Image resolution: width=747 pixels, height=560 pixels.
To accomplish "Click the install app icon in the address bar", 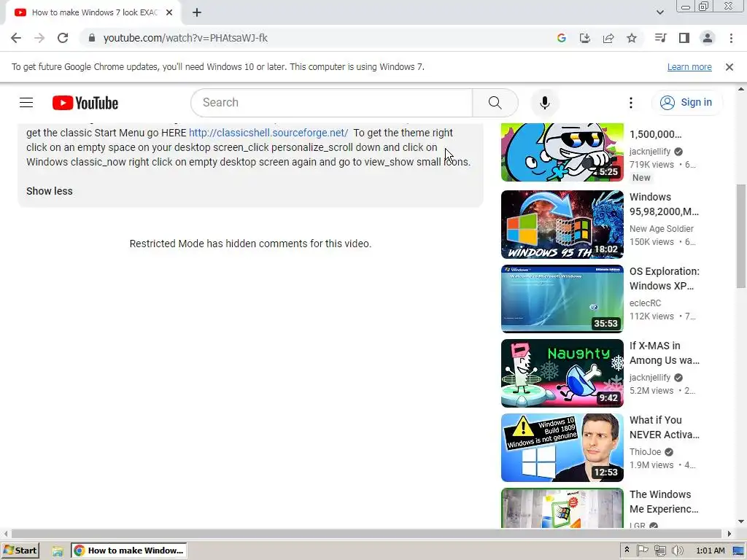I will (x=584, y=38).
